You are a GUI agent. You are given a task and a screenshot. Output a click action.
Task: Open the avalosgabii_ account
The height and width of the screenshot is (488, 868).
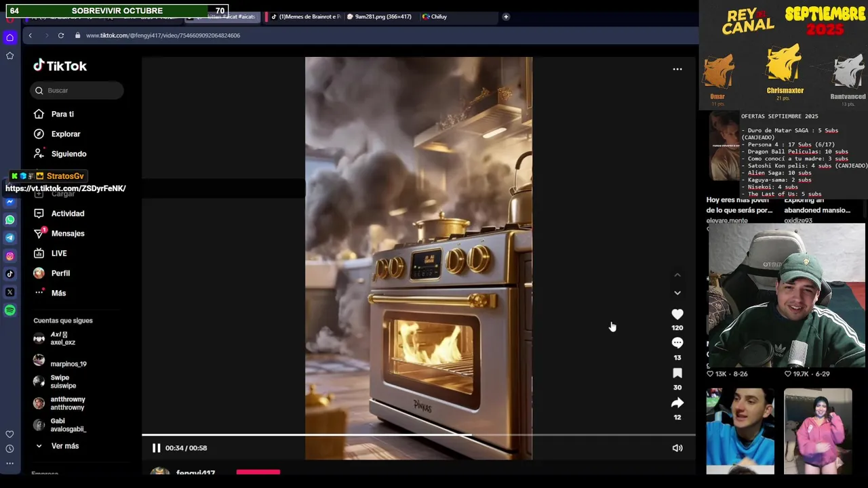click(x=60, y=425)
